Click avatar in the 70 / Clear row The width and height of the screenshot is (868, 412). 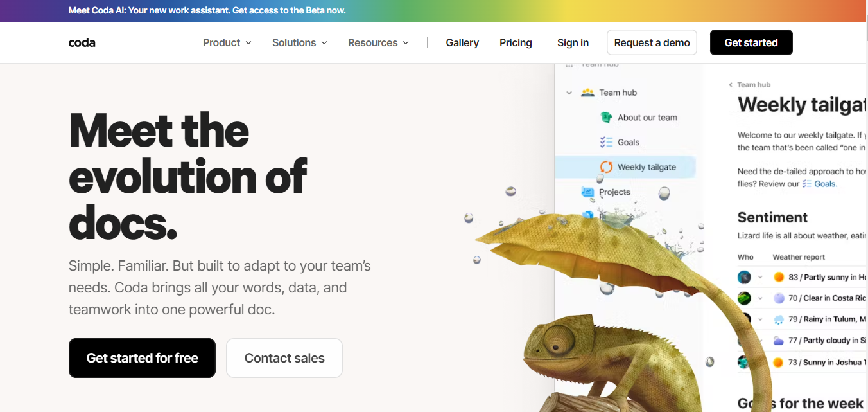tap(744, 298)
